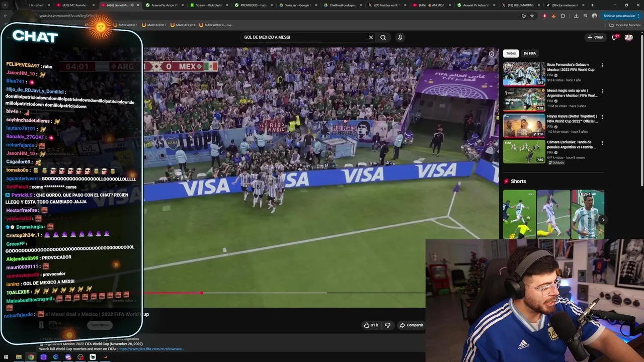The image size is (644, 362).
Task: Click the Shorts section heading
Action: (518, 181)
